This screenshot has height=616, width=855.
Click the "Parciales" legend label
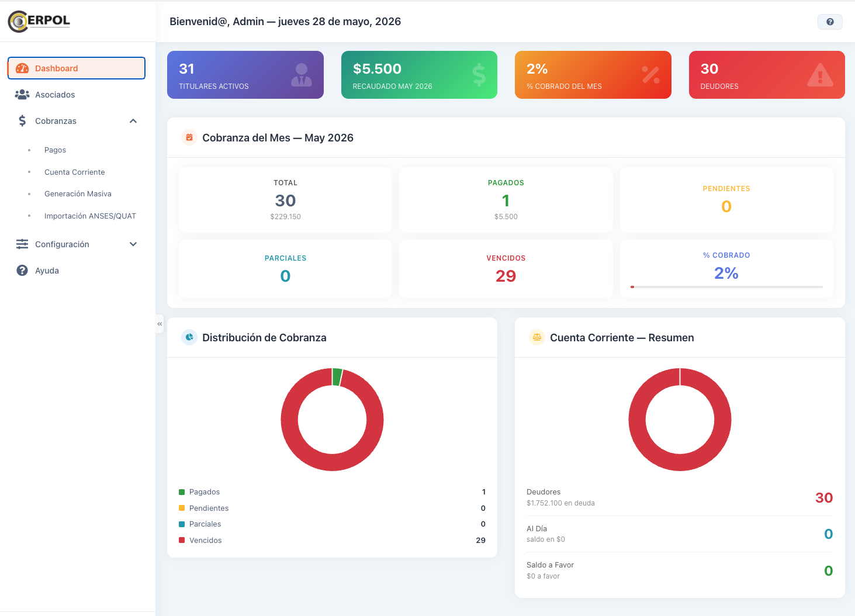coord(205,524)
